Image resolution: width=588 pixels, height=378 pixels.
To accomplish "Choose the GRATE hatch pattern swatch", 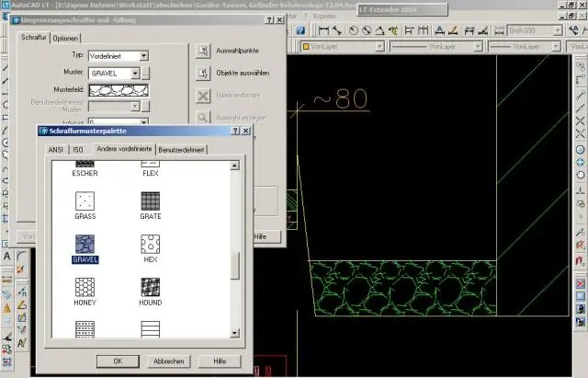I will 151,200.
